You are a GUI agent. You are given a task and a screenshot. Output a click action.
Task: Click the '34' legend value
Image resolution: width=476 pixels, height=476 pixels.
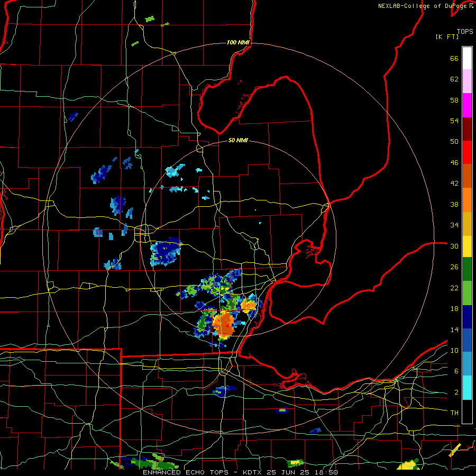click(x=454, y=225)
